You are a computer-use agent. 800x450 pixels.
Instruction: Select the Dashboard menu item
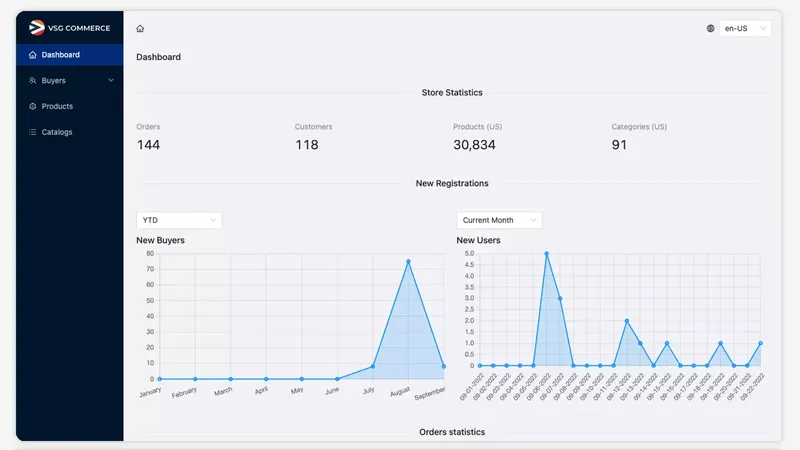click(60, 55)
